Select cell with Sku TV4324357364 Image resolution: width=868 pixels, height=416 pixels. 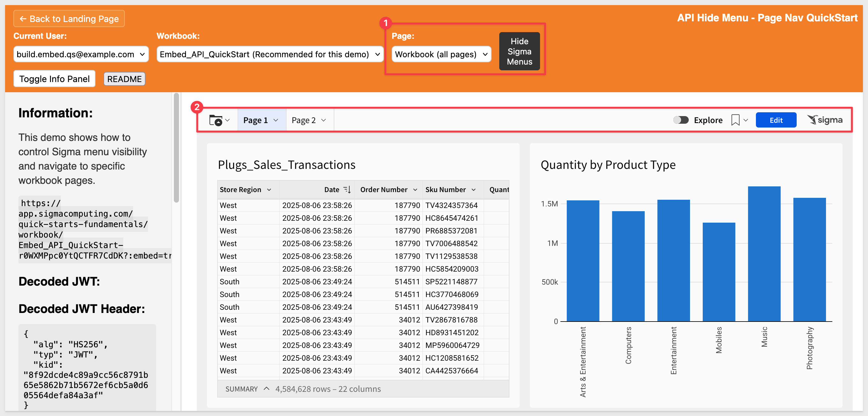[452, 205]
